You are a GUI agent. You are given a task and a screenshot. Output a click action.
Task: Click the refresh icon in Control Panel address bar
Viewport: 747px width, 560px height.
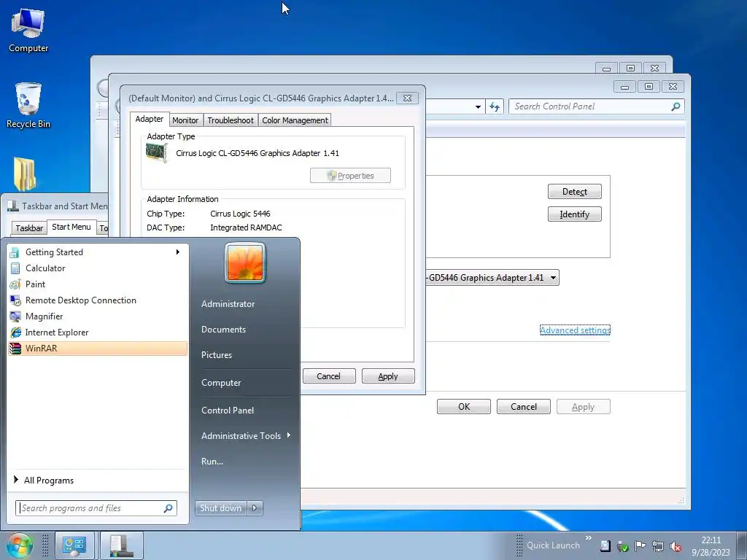pos(495,106)
